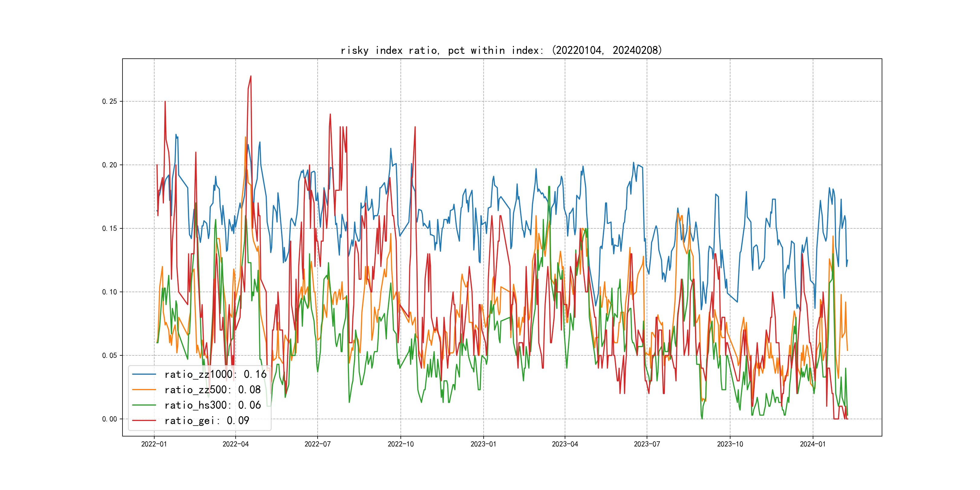Select legend text ratio_gei: 0.09
Image resolution: width=980 pixels, height=490 pixels.
207,420
